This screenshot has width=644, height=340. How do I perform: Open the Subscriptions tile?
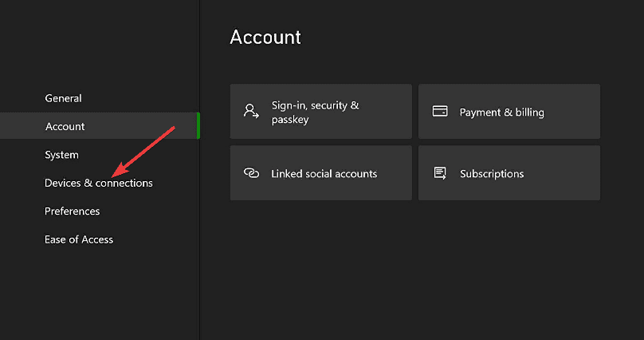(x=509, y=173)
